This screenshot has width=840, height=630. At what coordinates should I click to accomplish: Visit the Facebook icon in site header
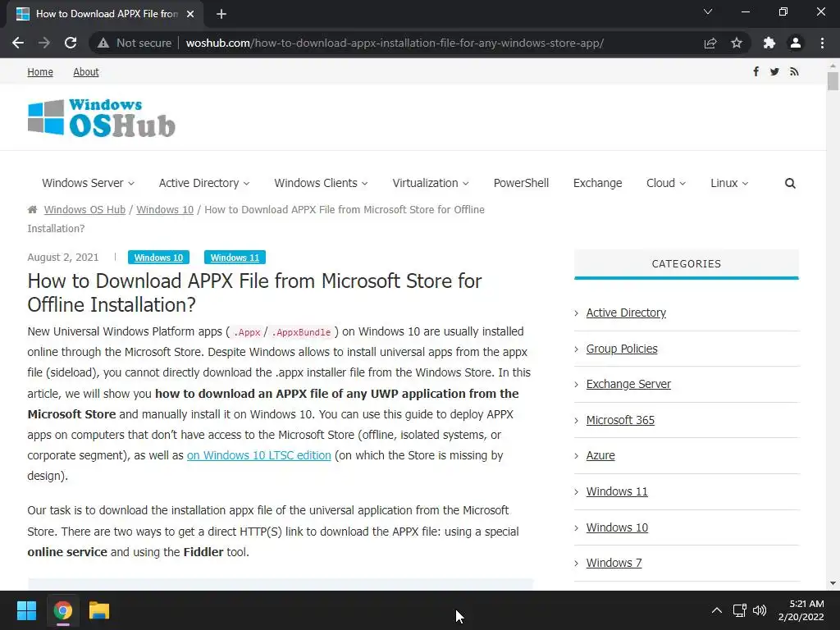click(x=756, y=71)
